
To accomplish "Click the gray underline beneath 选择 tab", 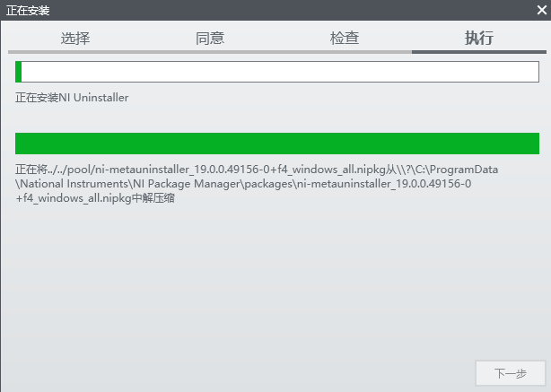I will click(x=75, y=52).
